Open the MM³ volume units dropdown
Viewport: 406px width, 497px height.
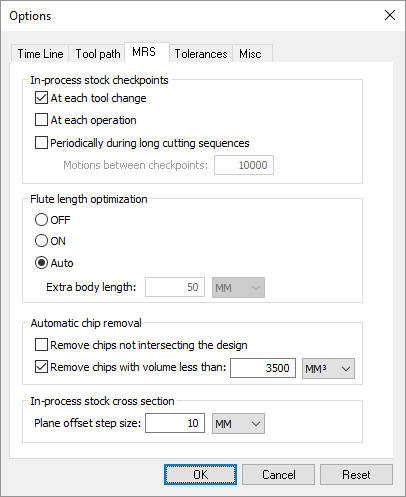[328, 368]
